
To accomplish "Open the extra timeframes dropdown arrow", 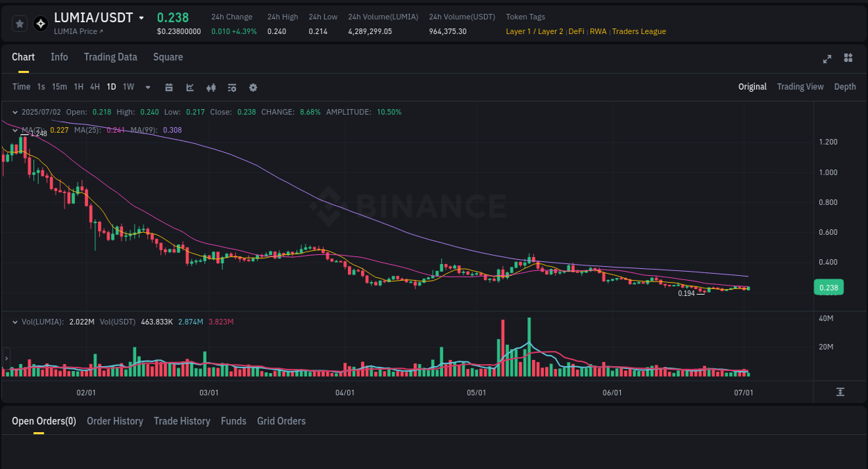I will (x=147, y=88).
